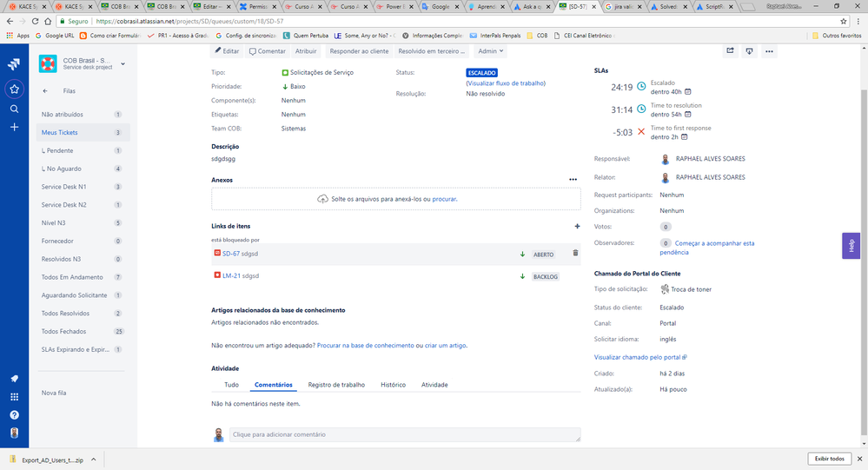Image resolution: width=868 pixels, height=470 pixels.
Task: Open the Histórico tab
Action: pyautogui.click(x=393, y=385)
